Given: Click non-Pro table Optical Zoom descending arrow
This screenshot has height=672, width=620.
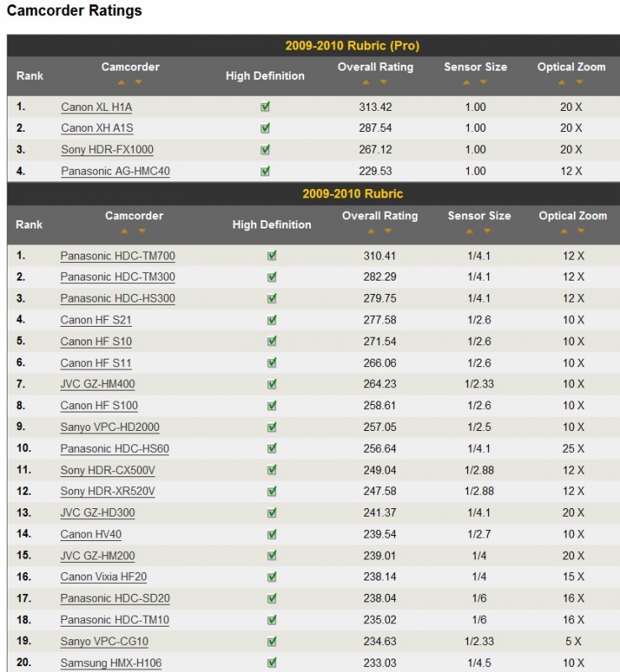Looking at the screenshot, I should [x=581, y=231].
